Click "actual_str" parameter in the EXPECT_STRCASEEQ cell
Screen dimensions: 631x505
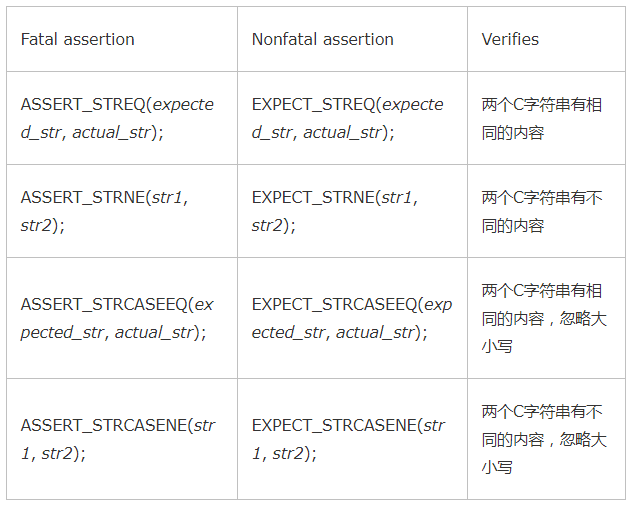click(375, 332)
